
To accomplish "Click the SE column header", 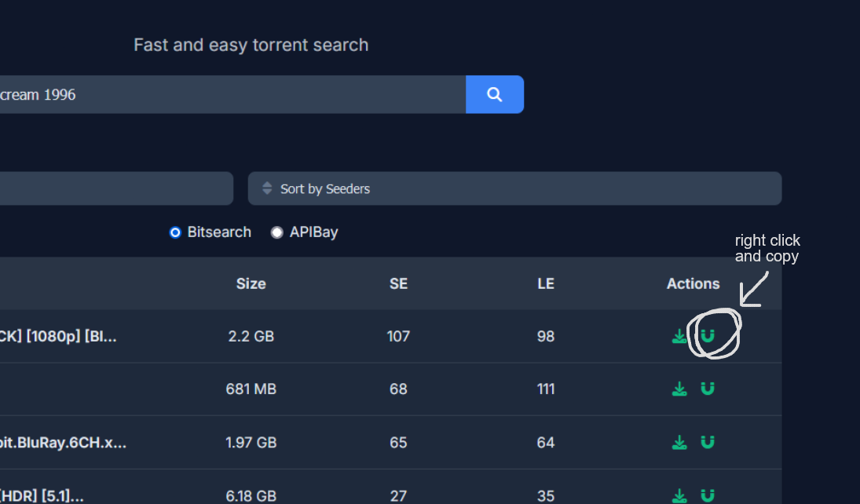I will (x=398, y=283).
